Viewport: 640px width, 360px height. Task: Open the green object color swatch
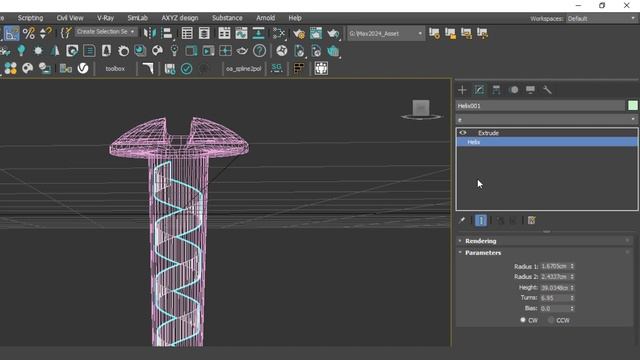pos(633,106)
